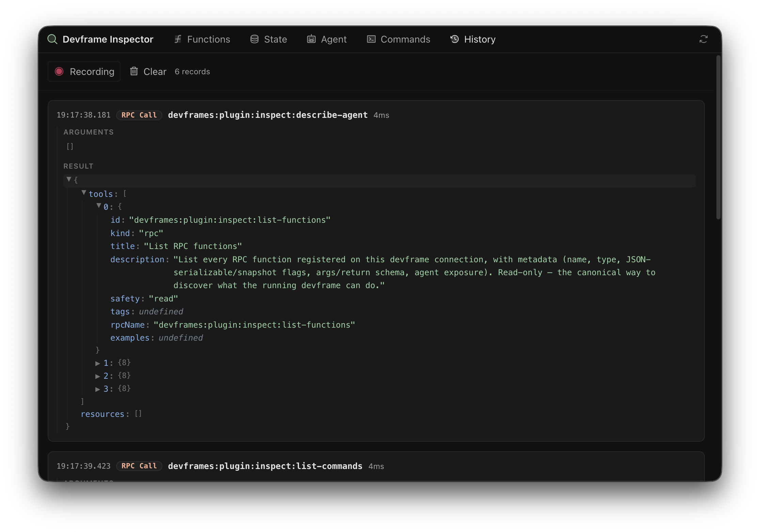Click the RESULT label
Image resolution: width=760 pixels, height=532 pixels.
coord(78,166)
